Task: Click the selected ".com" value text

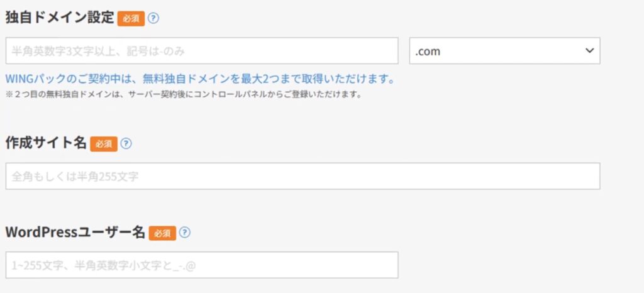Action: tap(428, 52)
